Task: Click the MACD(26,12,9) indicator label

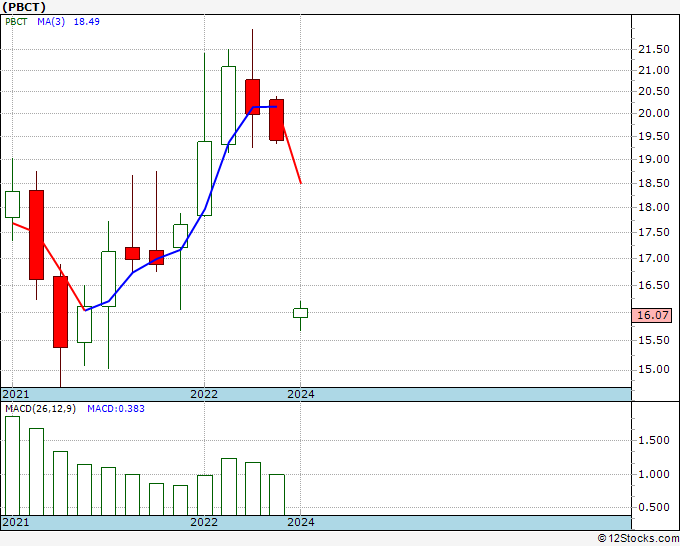Action: (x=40, y=409)
